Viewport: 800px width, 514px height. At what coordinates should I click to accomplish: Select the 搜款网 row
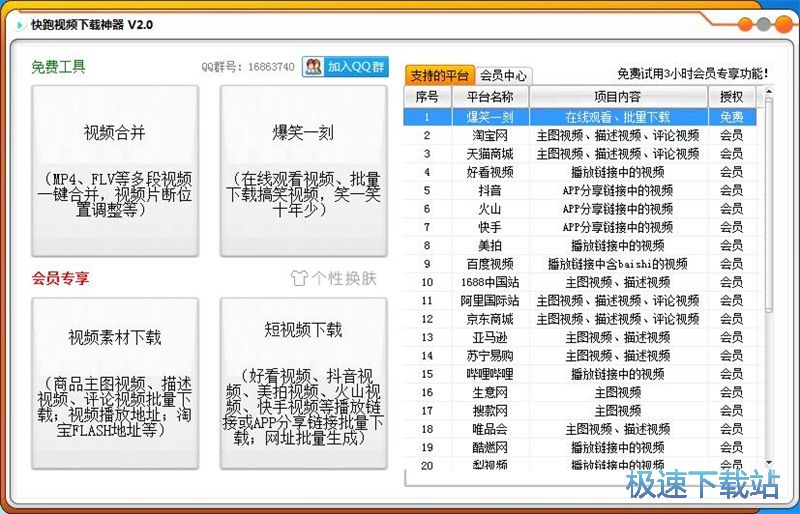[580, 411]
